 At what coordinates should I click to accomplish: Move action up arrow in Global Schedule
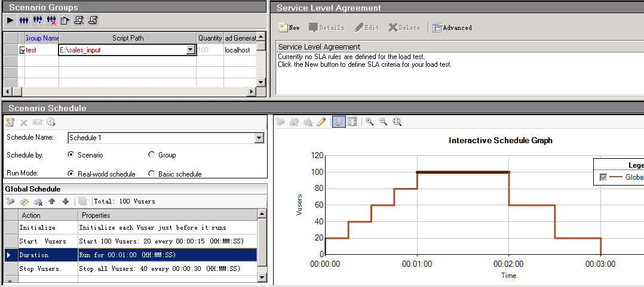click(x=52, y=201)
